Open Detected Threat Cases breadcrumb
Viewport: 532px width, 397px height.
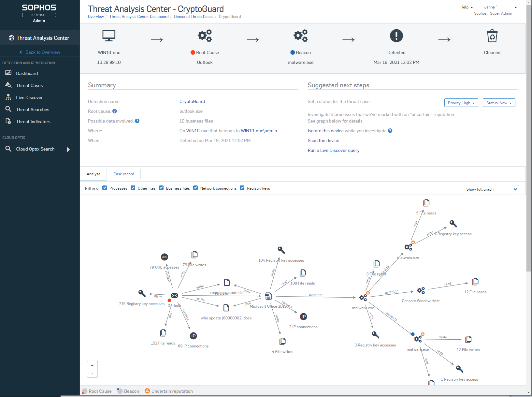coord(194,17)
